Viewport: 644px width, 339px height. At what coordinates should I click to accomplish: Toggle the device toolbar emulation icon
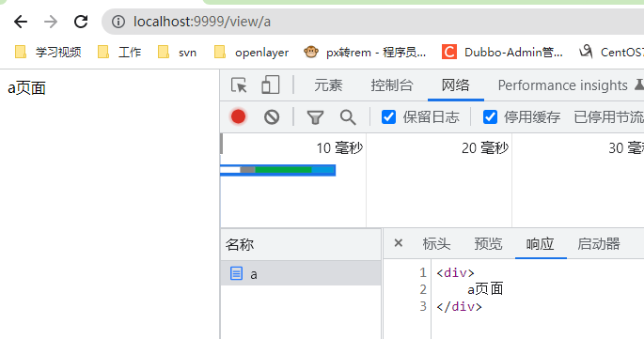click(x=270, y=85)
